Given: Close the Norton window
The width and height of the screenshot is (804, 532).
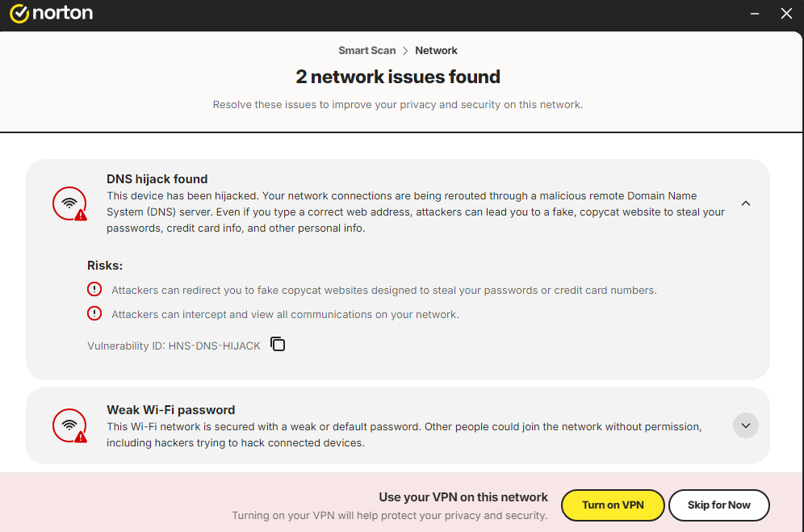Looking at the screenshot, I should coord(786,14).
